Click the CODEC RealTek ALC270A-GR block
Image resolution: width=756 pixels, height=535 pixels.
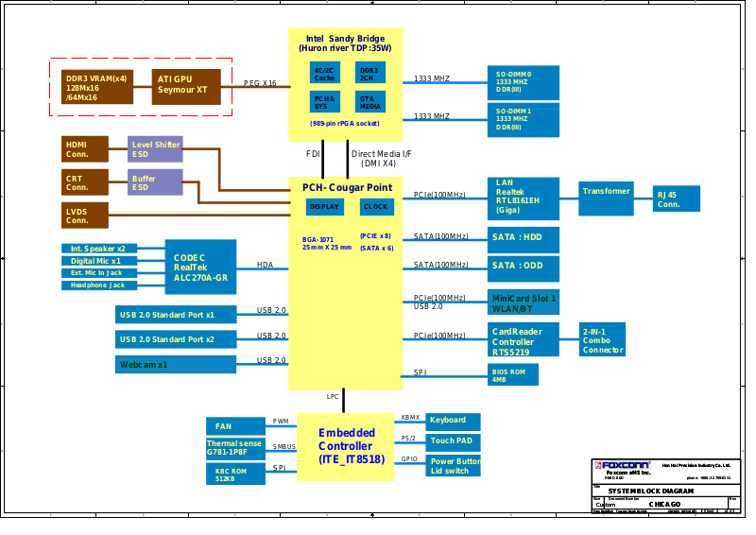point(199,267)
